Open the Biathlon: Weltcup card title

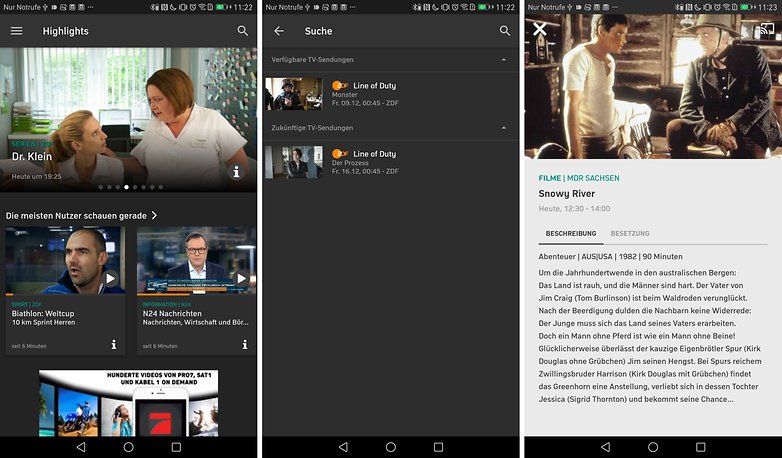(x=43, y=313)
